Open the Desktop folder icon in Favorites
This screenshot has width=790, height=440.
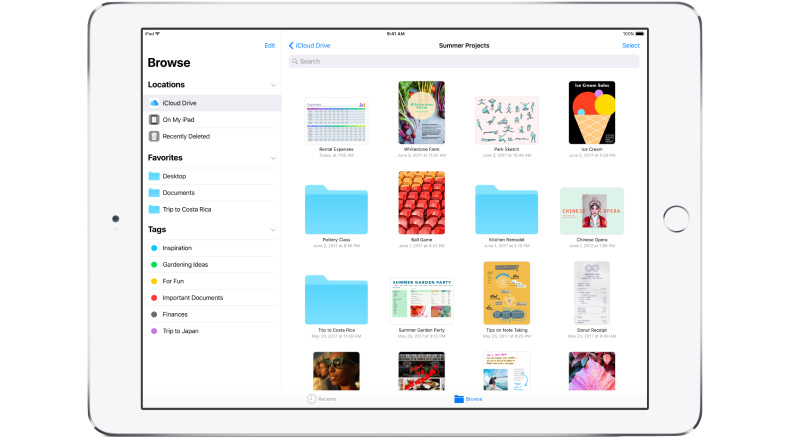[154, 176]
